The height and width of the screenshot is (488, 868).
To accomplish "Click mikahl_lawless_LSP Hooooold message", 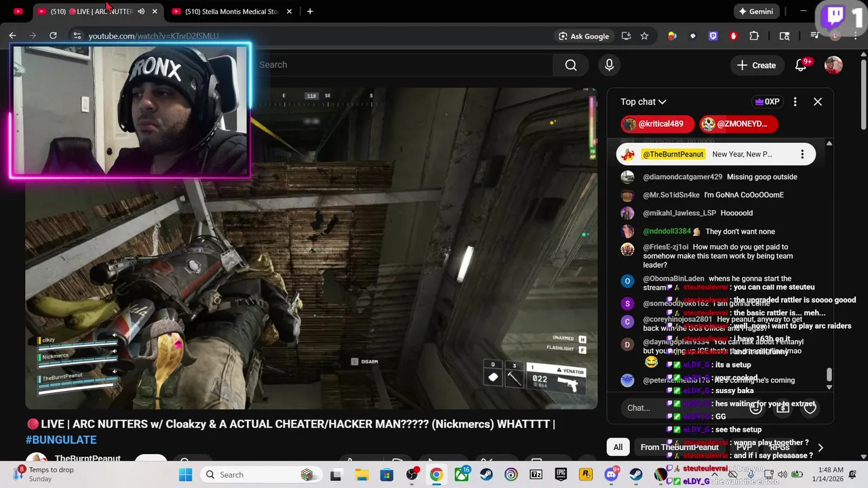I will pos(719,213).
